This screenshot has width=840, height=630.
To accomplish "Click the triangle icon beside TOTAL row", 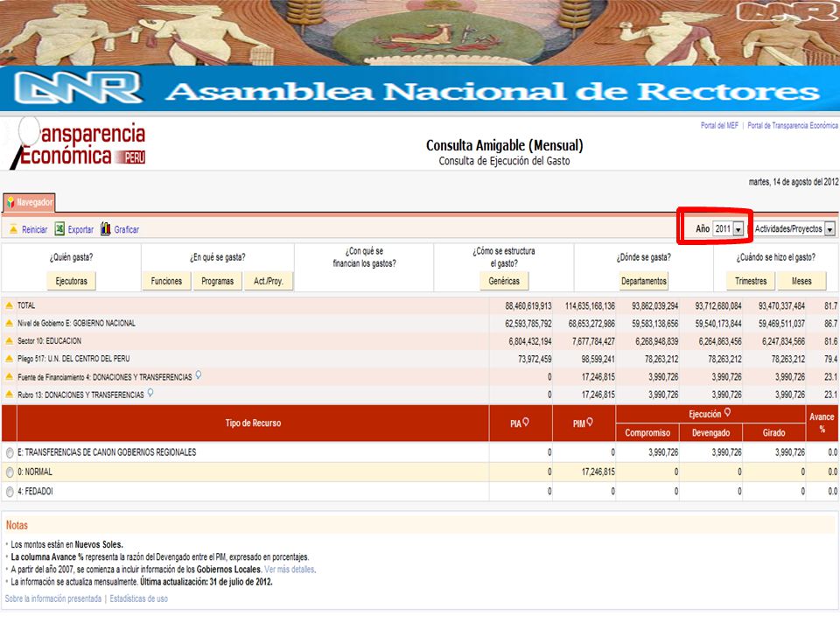I will click(9, 305).
